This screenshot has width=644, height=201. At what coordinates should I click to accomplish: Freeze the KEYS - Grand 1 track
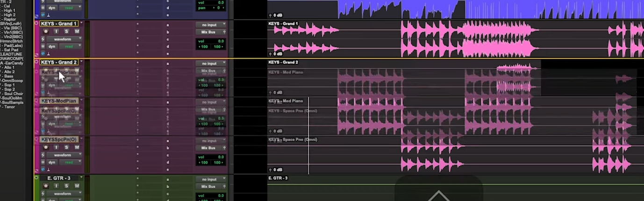[x=43, y=47]
